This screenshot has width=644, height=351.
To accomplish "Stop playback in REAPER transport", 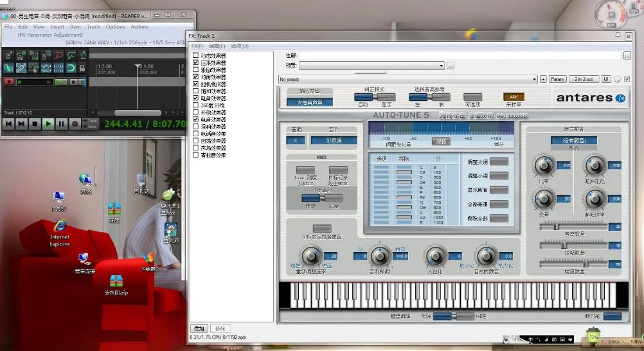I will [x=35, y=123].
